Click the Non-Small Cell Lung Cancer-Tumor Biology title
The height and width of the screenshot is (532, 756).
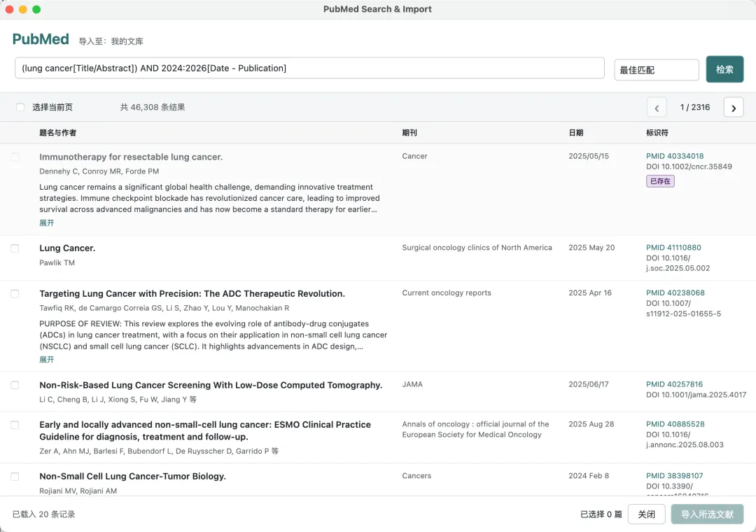point(132,477)
